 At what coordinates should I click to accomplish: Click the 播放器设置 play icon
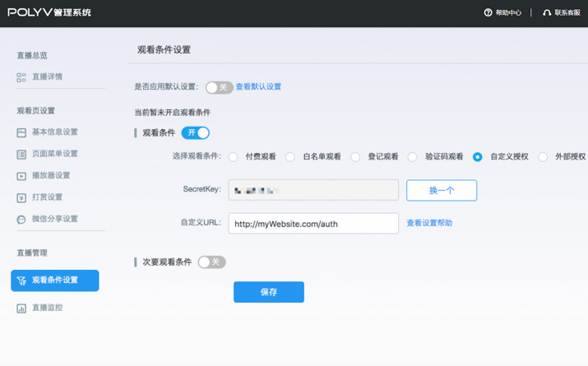pos(21,176)
